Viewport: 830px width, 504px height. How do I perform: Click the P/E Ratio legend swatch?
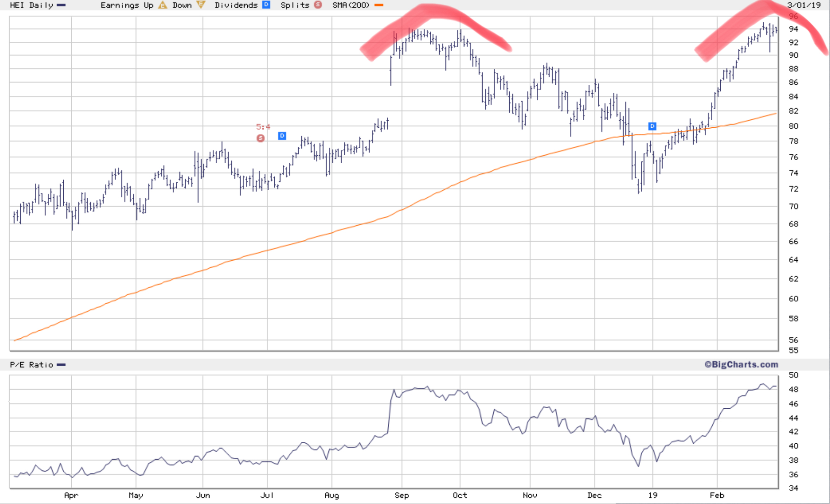62,364
